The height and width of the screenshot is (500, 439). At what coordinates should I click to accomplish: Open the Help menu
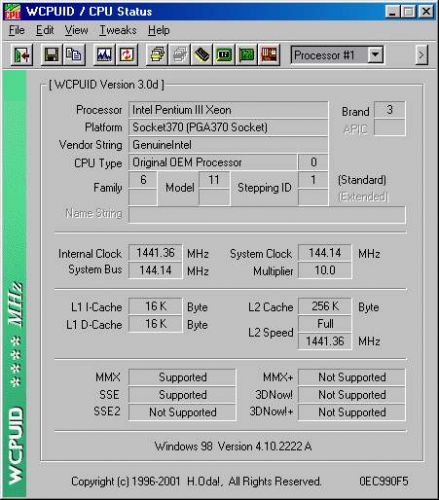(159, 30)
